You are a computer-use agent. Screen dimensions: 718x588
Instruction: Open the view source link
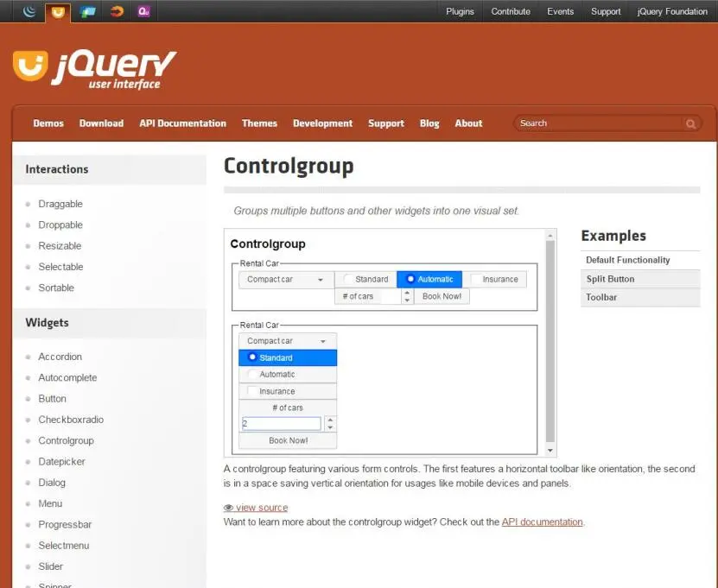pos(262,508)
